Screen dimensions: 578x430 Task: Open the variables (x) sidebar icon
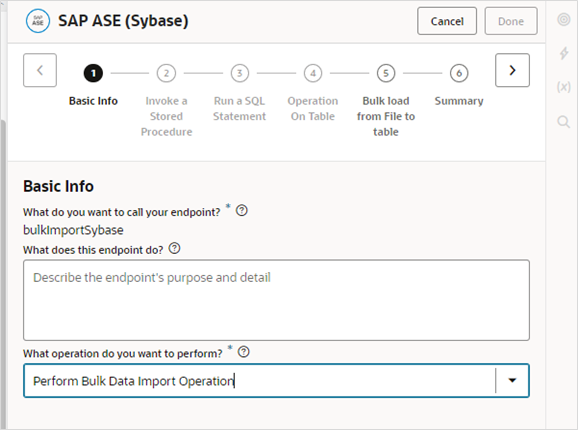563,87
